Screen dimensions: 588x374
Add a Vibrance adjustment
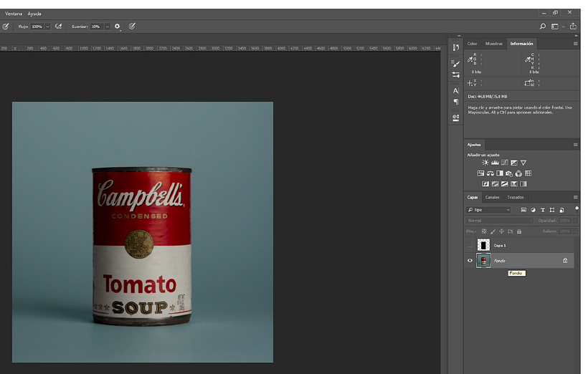click(x=523, y=163)
